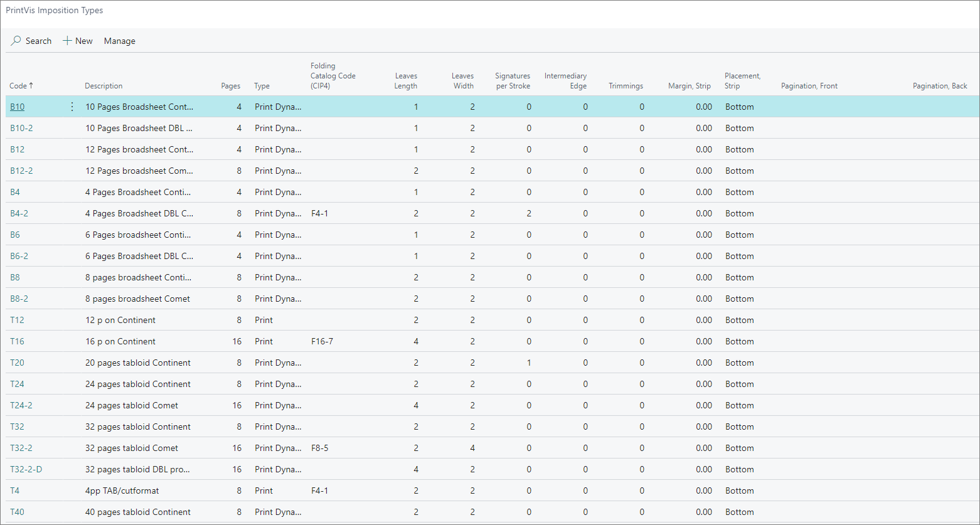Screen dimensions: 980x525
Task: Click the Pagination, Front column header
Action: [809, 86]
